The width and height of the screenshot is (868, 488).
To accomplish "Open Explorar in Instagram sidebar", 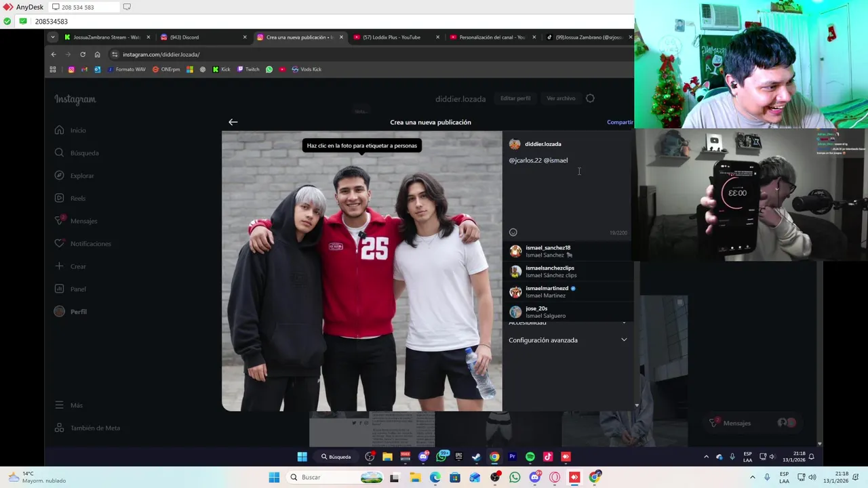I will [x=75, y=176].
